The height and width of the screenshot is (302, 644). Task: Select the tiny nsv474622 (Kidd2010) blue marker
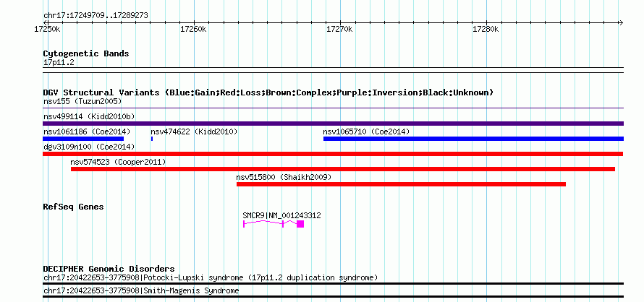pyautogui.click(x=152, y=139)
